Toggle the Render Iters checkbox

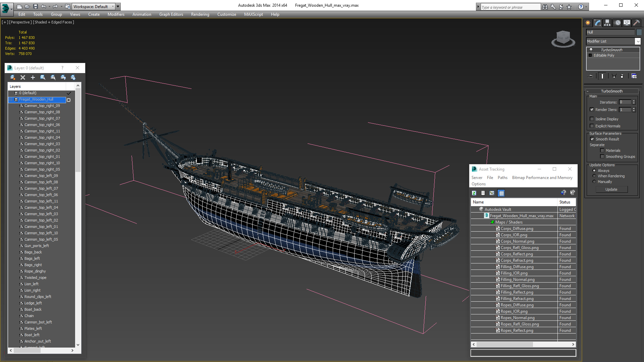[x=592, y=110]
